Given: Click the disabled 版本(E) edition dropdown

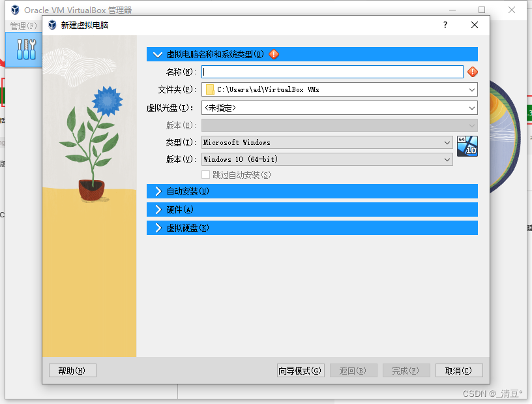Looking at the screenshot, I should click(339, 125).
